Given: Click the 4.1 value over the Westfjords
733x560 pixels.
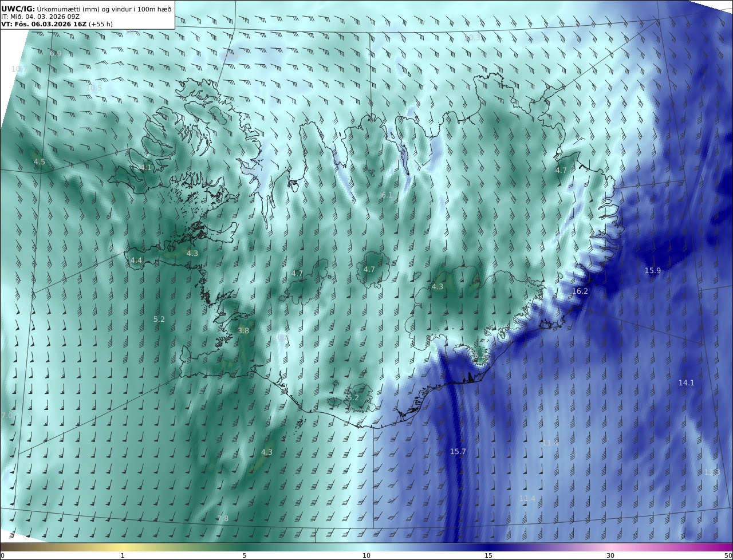Looking at the screenshot, I should 146,168.
